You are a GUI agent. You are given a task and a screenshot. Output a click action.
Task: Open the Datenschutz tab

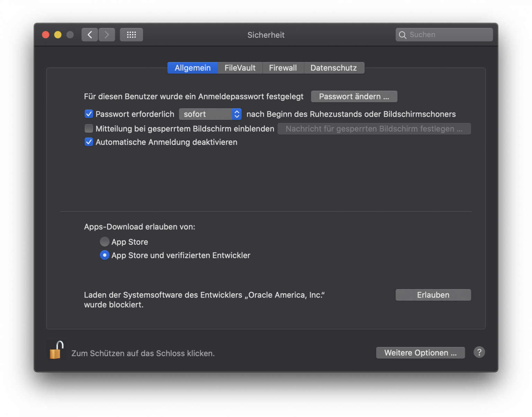click(334, 68)
